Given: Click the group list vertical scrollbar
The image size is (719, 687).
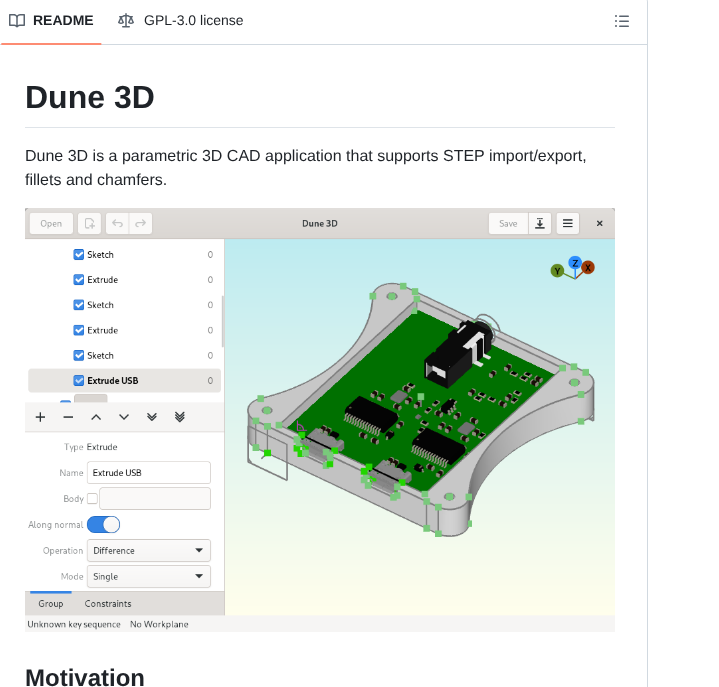Looking at the screenshot, I should coord(223,321).
